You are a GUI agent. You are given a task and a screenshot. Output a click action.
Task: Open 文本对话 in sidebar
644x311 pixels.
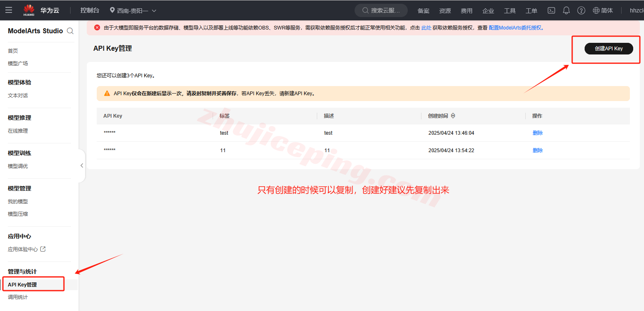pyautogui.click(x=18, y=95)
